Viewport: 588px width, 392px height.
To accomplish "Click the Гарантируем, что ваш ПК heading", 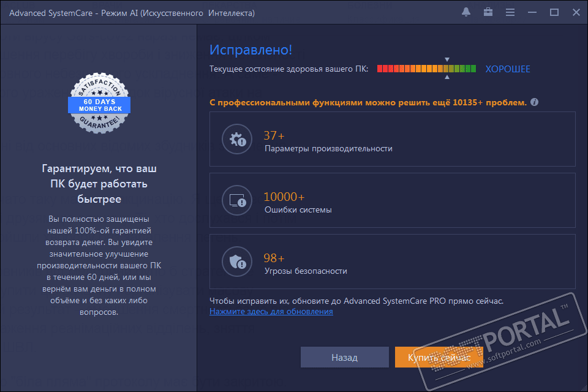I will tap(99, 183).
